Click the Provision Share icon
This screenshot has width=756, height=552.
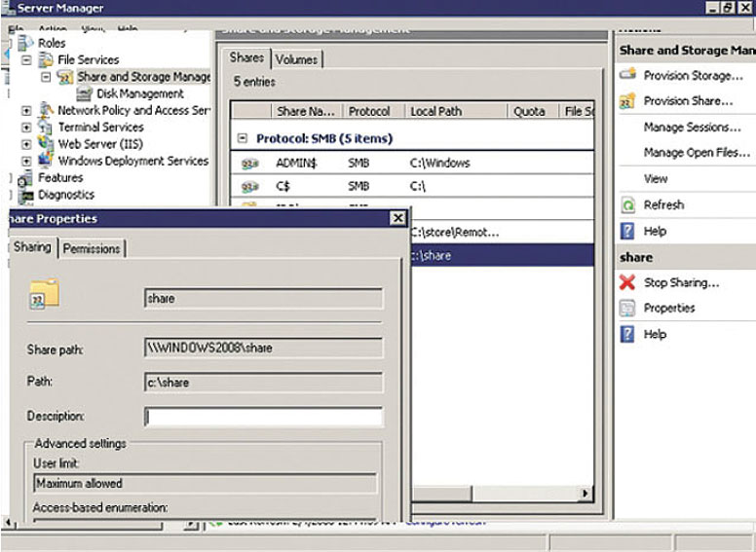point(627,101)
